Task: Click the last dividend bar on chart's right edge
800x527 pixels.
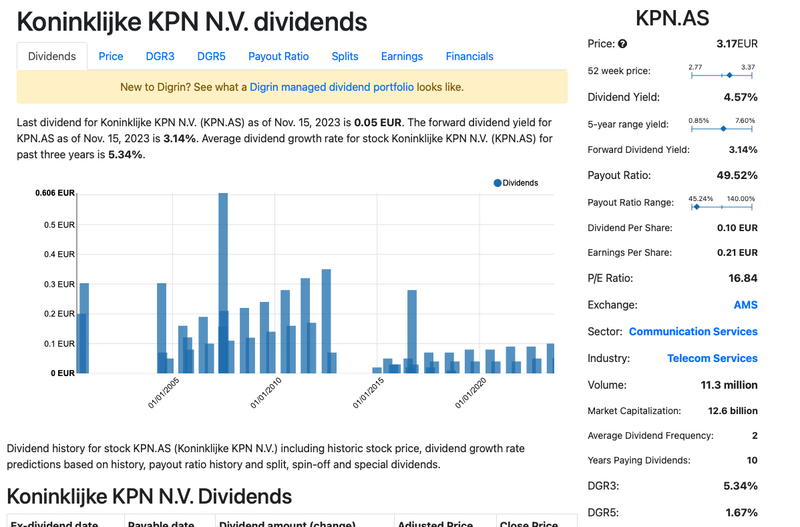Action: (x=551, y=358)
